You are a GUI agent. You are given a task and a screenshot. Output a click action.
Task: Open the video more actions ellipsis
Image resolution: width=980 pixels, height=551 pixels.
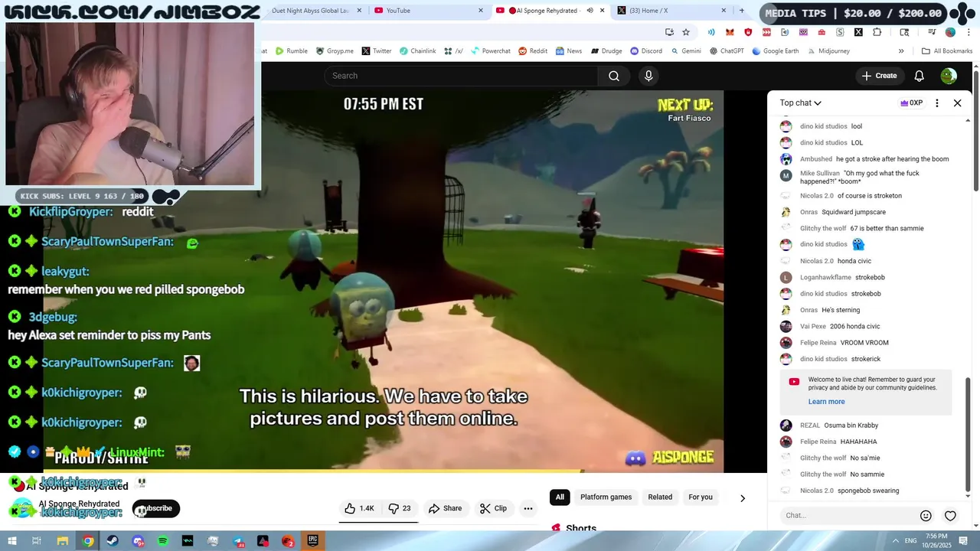[528, 508]
